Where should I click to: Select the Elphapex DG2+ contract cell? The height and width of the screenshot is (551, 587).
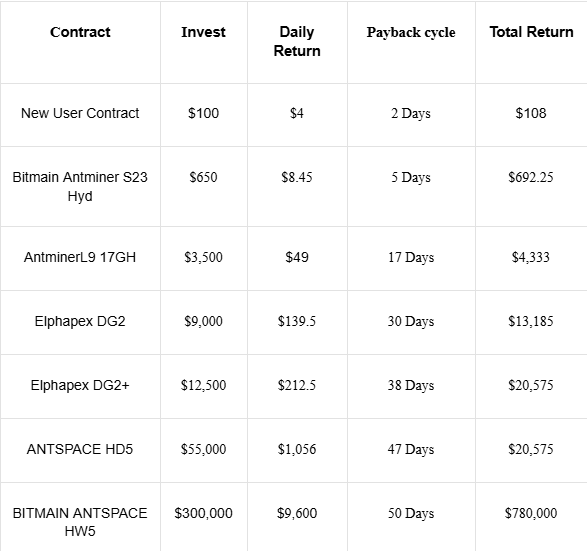(80, 386)
